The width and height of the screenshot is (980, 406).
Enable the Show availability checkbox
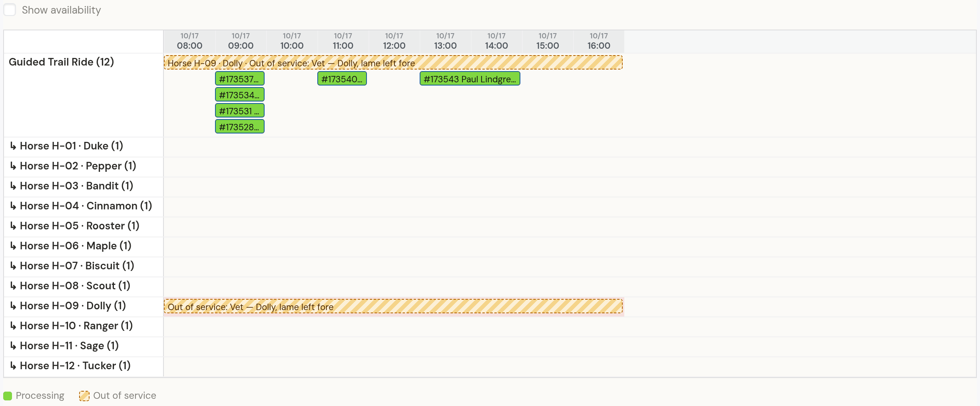(x=10, y=10)
